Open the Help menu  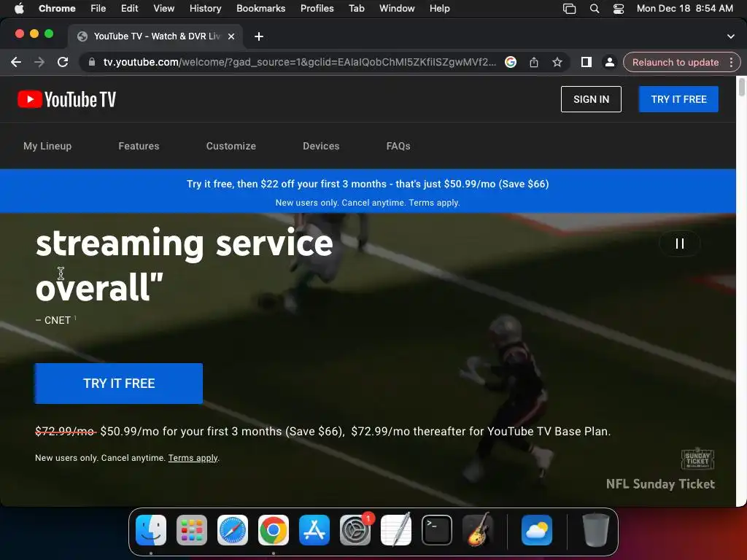coord(439,8)
